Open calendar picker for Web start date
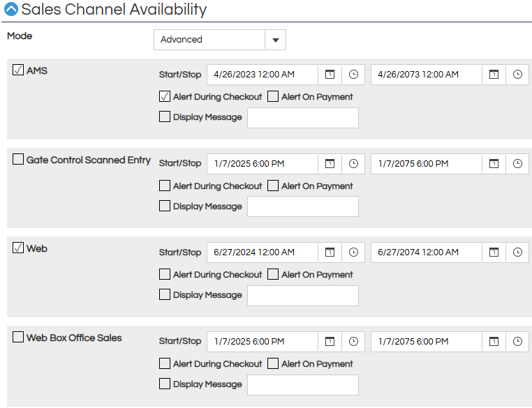Screen dimensions: 532x408 coord(330,252)
